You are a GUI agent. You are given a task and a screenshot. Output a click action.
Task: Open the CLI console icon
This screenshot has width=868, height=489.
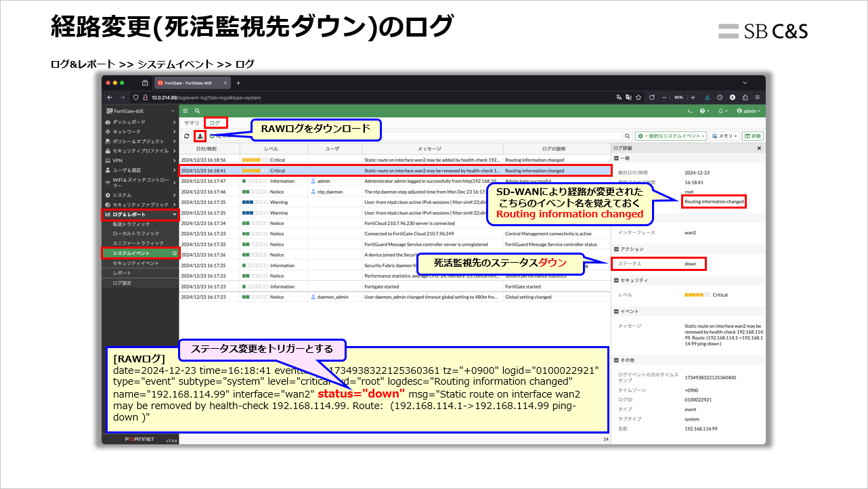[x=689, y=110]
